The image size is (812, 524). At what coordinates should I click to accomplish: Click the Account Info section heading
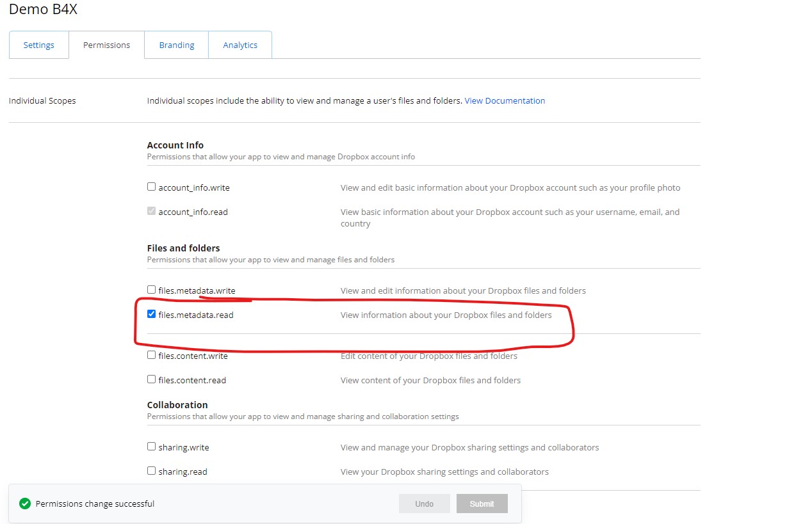pyautogui.click(x=175, y=145)
